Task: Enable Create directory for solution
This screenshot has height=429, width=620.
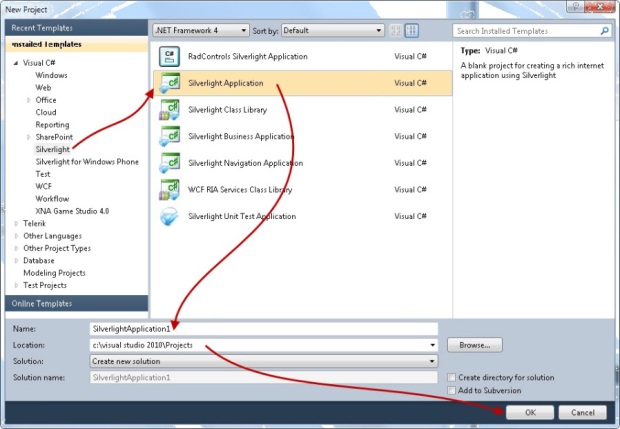Action: tap(451, 377)
